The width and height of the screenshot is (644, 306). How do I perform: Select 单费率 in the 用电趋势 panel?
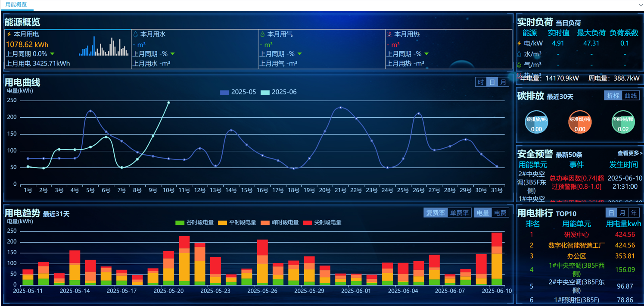[x=459, y=213]
